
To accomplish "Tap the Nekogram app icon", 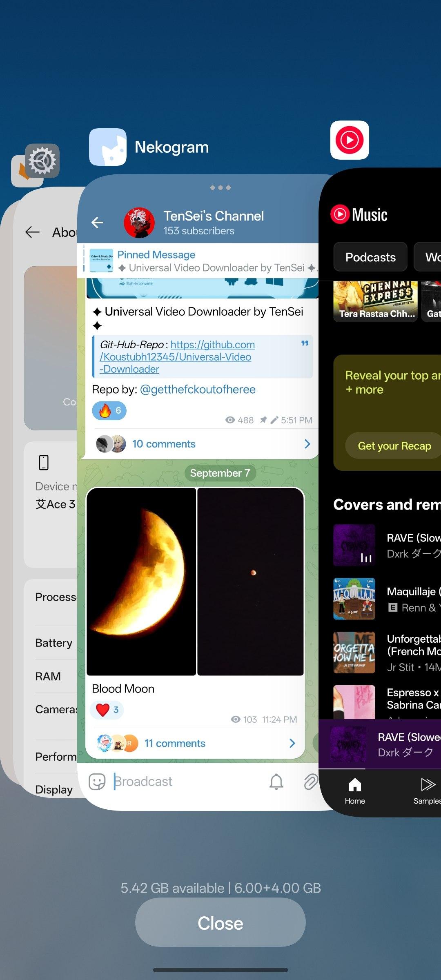I will tap(108, 147).
